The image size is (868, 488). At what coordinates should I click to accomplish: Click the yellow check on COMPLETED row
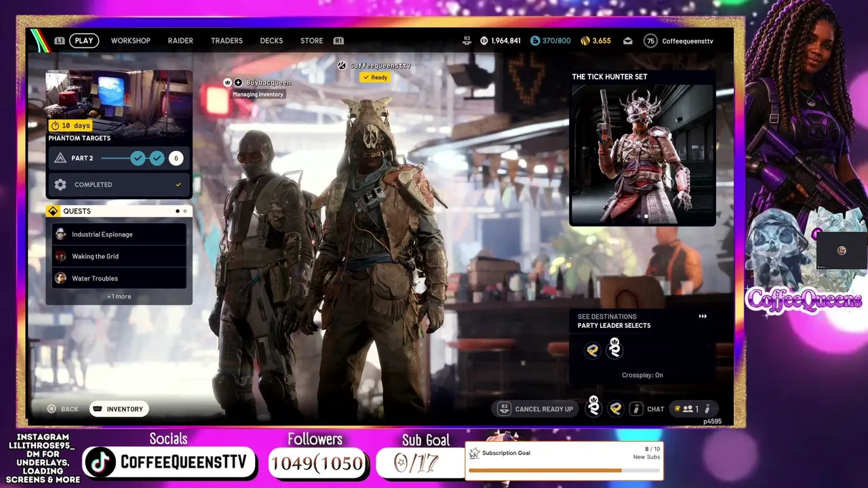coord(178,184)
